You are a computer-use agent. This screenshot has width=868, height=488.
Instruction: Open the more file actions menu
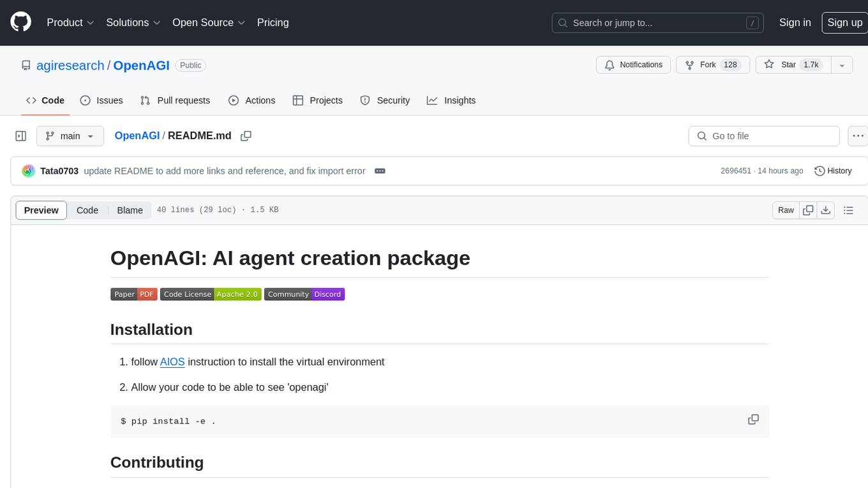858,136
